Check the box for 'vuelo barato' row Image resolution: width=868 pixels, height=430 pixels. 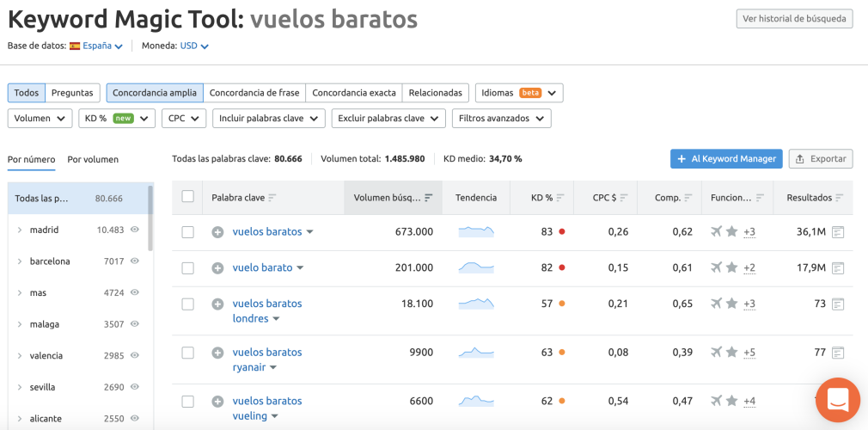[x=188, y=268]
